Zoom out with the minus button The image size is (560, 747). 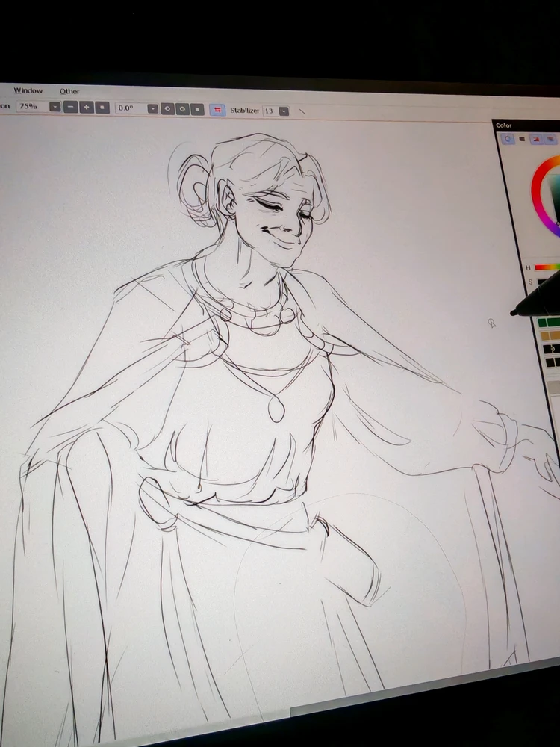[70, 107]
